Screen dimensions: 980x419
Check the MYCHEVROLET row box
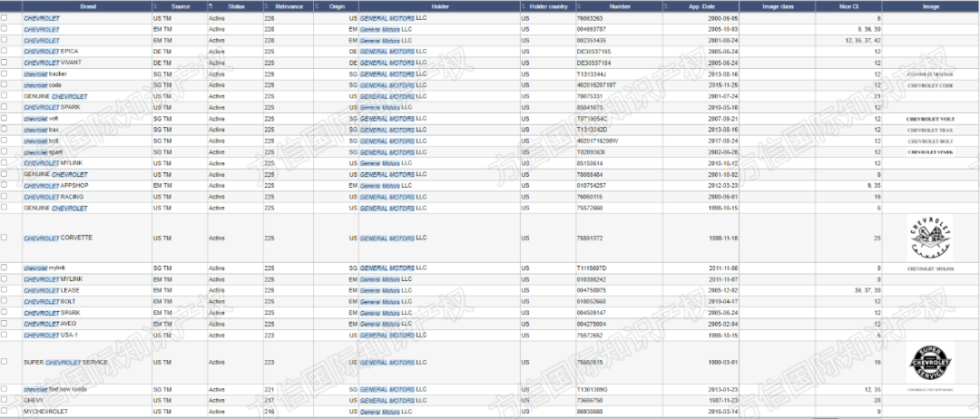click(x=5, y=411)
